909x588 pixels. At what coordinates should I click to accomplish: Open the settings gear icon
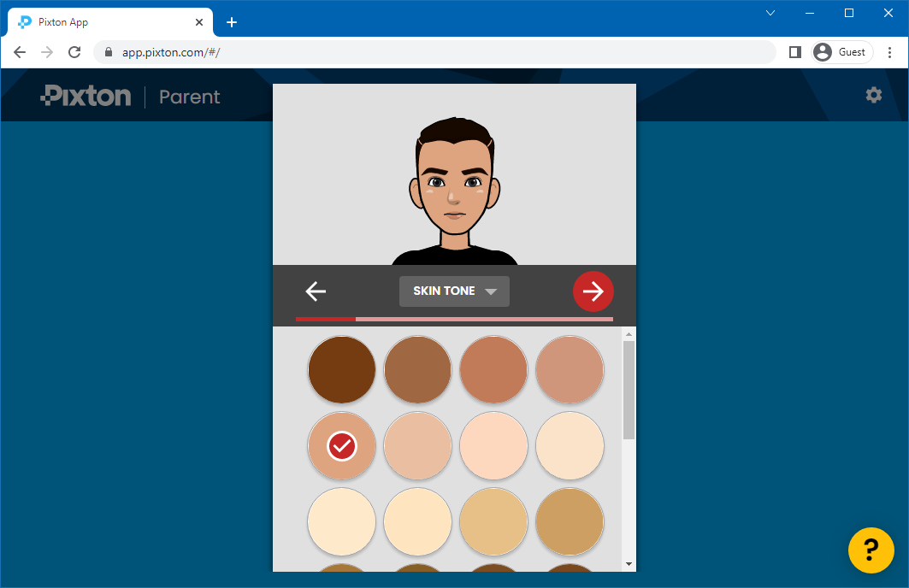[873, 95]
